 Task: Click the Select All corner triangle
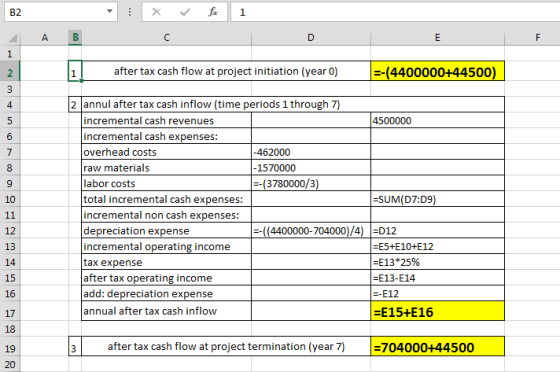[12, 38]
